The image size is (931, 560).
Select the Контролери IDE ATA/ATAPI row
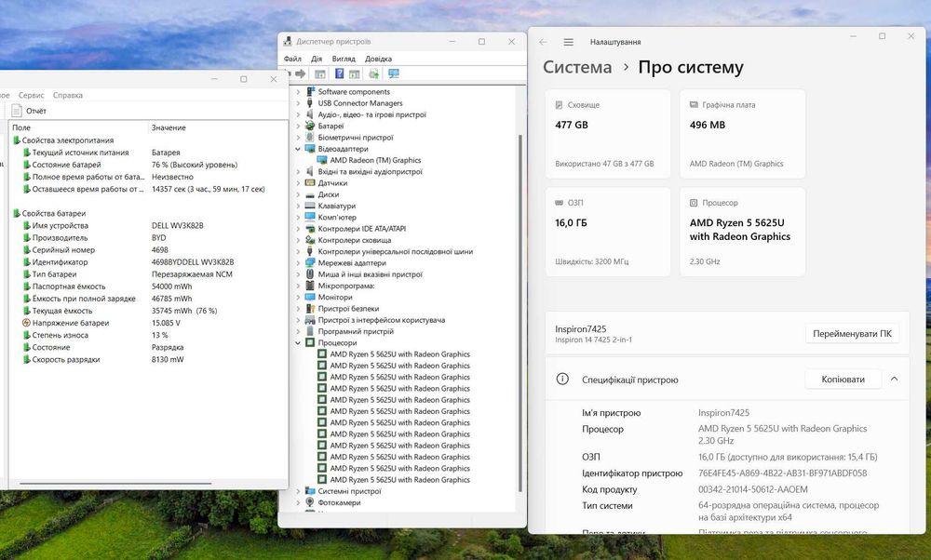(x=361, y=229)
